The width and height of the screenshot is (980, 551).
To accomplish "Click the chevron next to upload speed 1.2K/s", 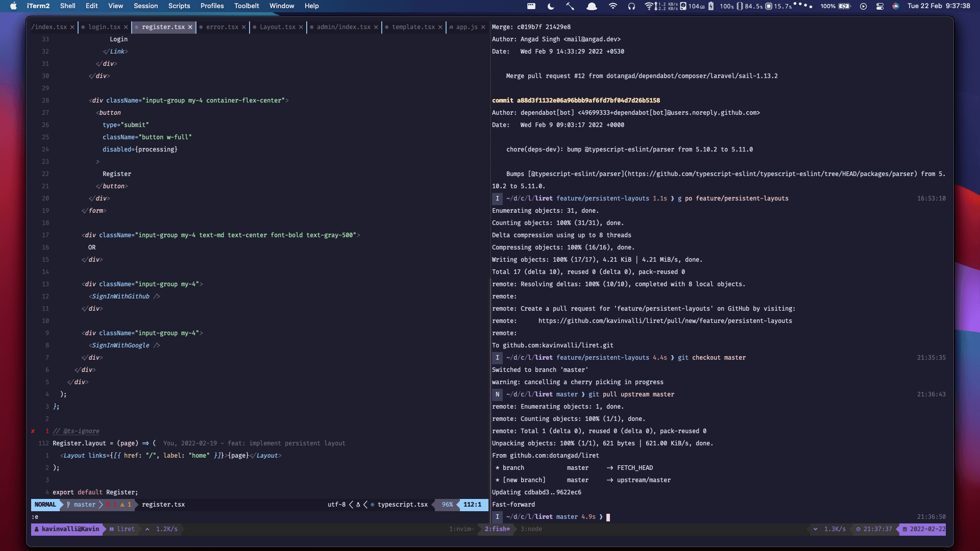I will tap(147, 529).
